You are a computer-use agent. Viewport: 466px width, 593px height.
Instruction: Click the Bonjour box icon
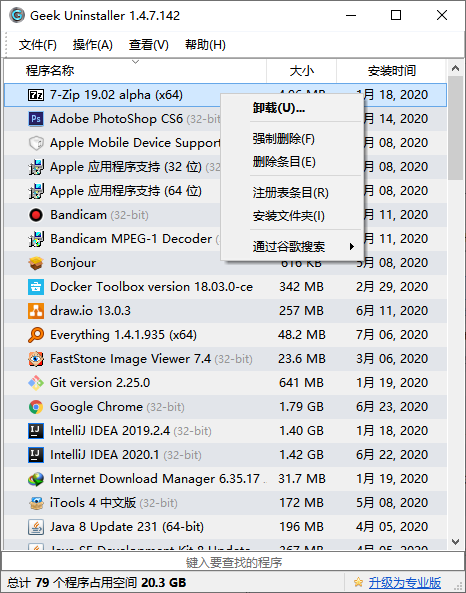[x=36, y=263]
